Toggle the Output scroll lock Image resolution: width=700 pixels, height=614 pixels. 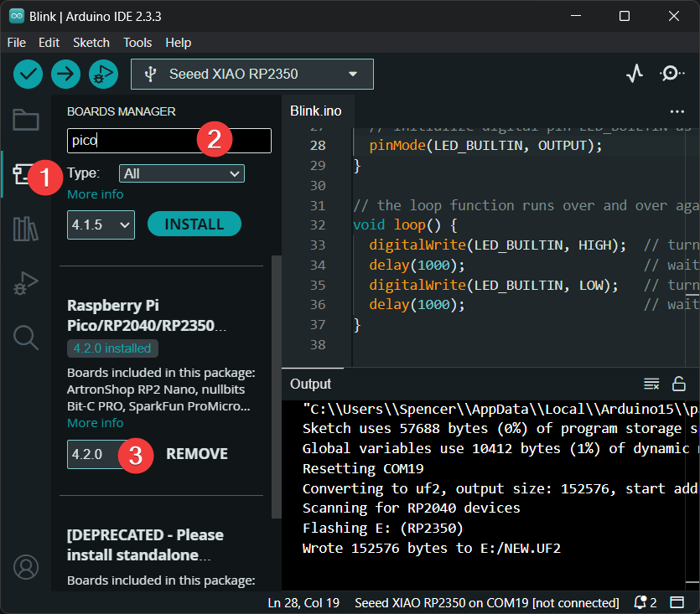pos(678,384)
